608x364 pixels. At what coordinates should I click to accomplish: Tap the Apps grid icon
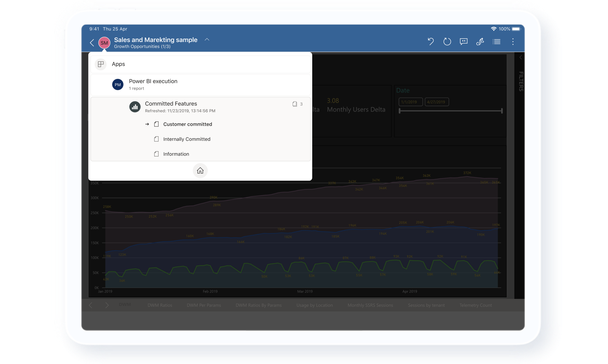[101, 64]
